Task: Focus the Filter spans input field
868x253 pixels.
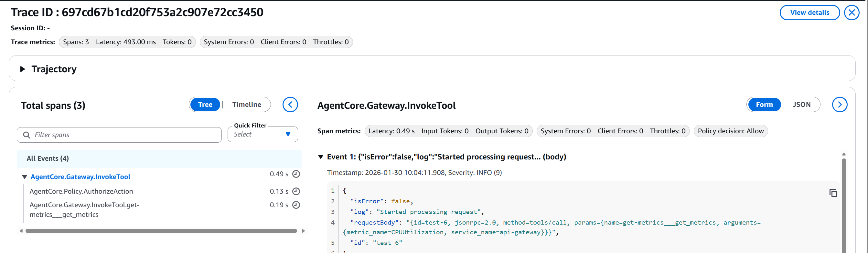Action: click(125, 135)
